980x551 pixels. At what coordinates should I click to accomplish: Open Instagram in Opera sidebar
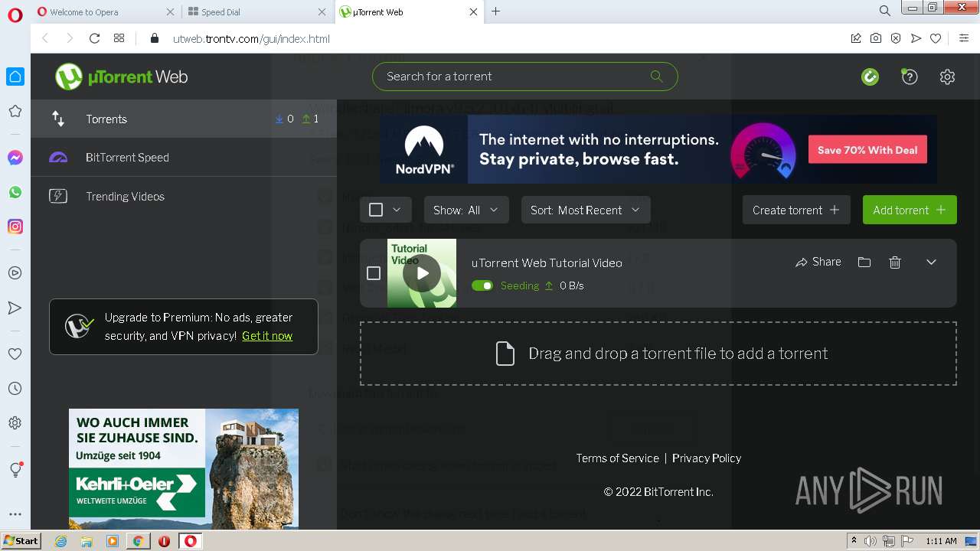(x=15, y=227)
